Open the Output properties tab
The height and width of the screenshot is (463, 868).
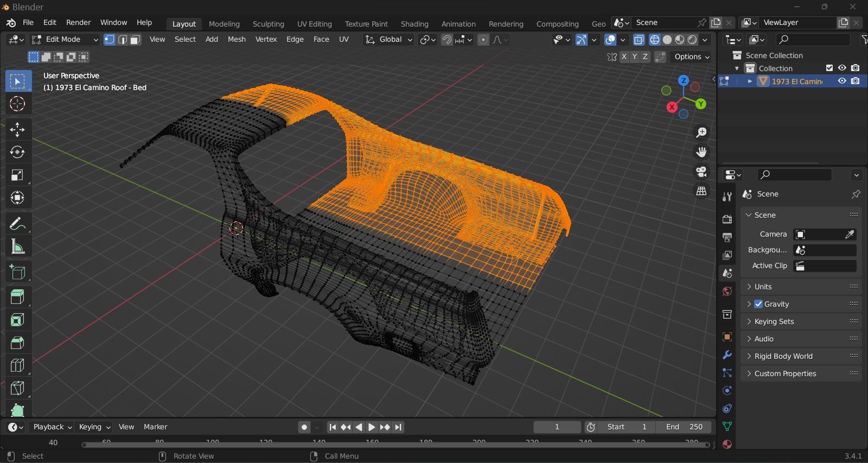tap(727, 237)
